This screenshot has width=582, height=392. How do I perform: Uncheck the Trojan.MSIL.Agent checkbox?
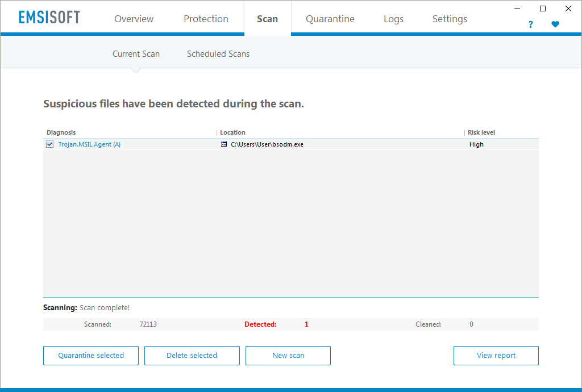50,144
